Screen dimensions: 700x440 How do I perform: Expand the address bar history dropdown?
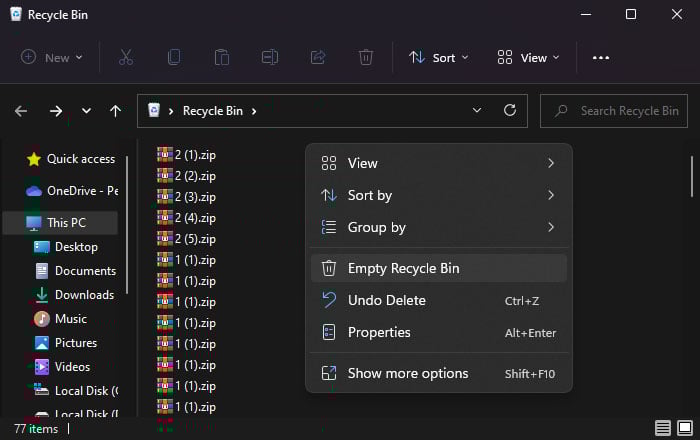[477, 111]
